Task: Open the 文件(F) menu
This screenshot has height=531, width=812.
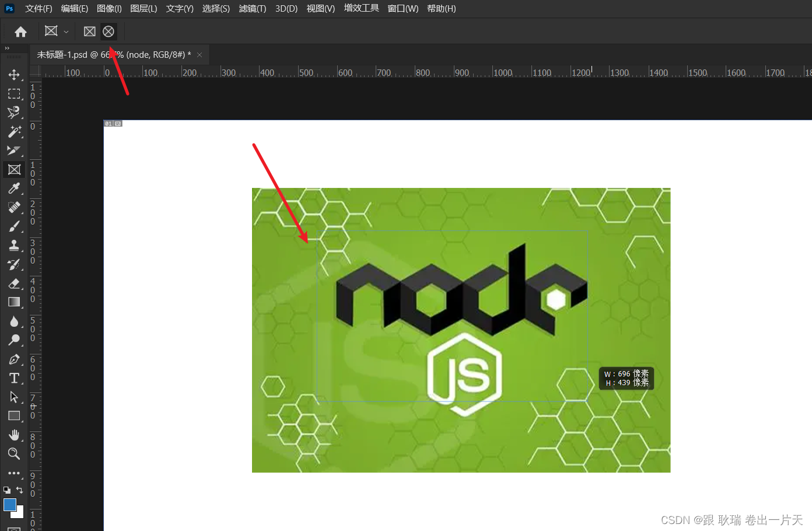Action: click(x=38, y=9)
